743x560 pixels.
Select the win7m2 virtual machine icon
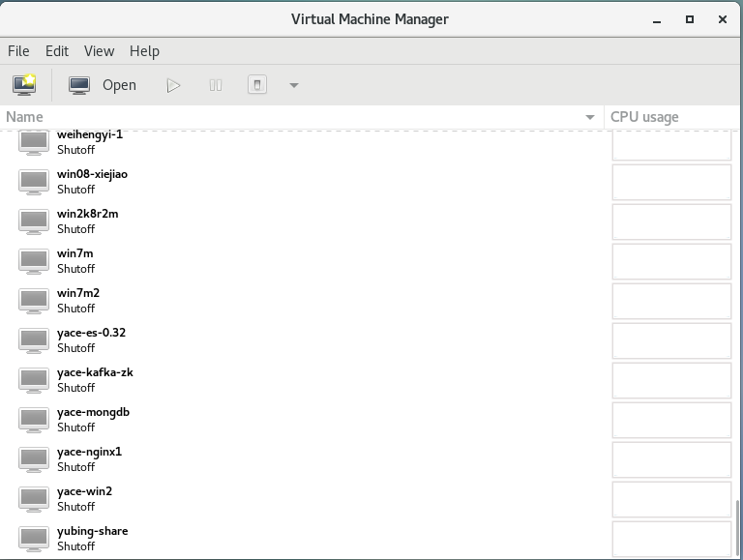click(33, 301)
